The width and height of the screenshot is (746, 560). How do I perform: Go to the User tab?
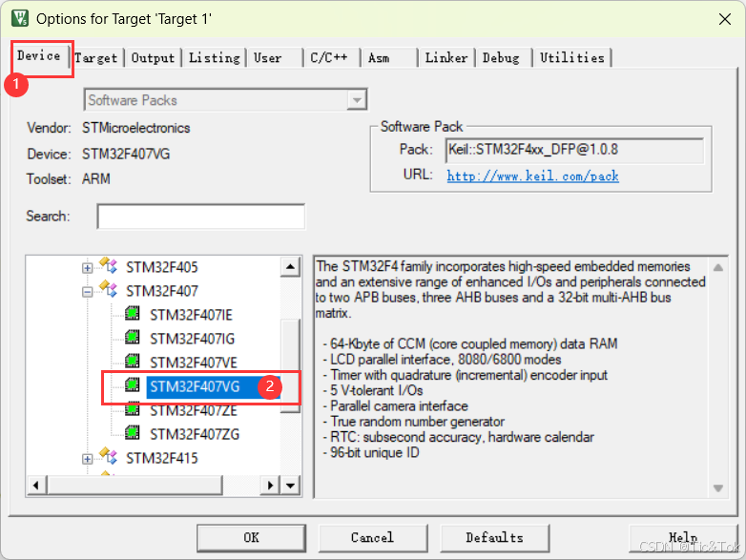[268, 58]
